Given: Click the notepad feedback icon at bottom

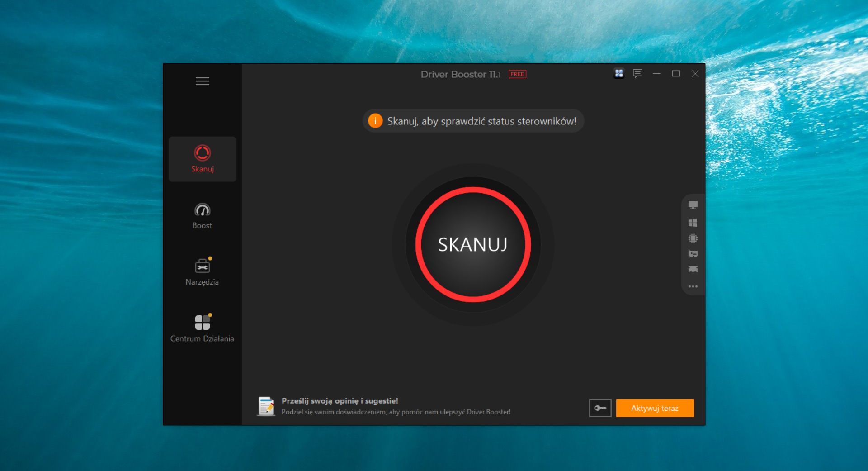Looking at the screenshot, I should (266, 406).
